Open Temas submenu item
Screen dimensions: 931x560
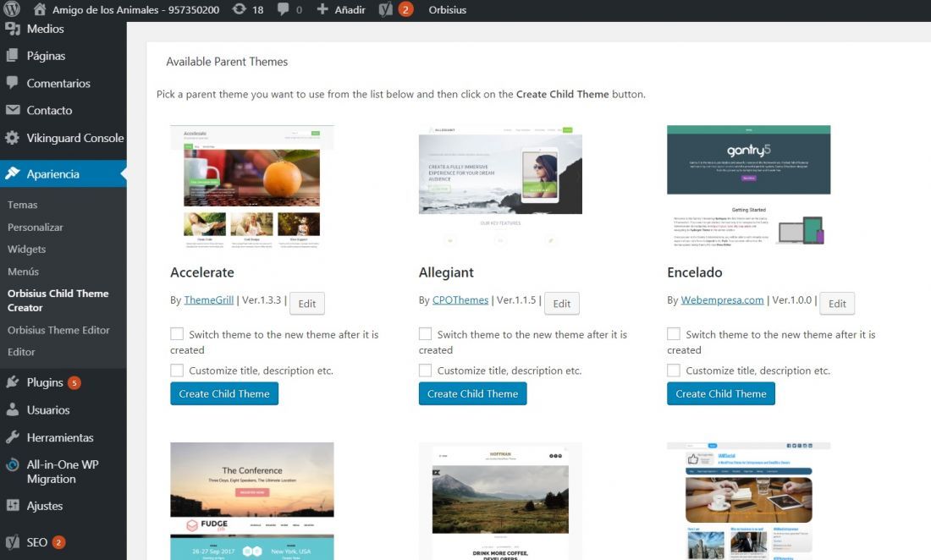click(23, 205)
